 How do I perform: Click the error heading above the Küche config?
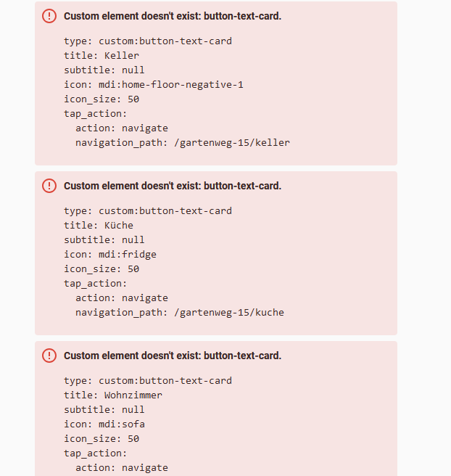pyautogui.click(x=173, y=186)
